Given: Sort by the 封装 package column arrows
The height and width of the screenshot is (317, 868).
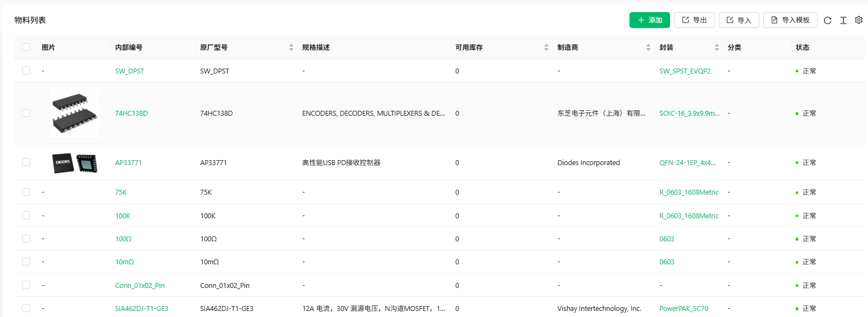Looking at the screenshot, I should coord(717,48).
